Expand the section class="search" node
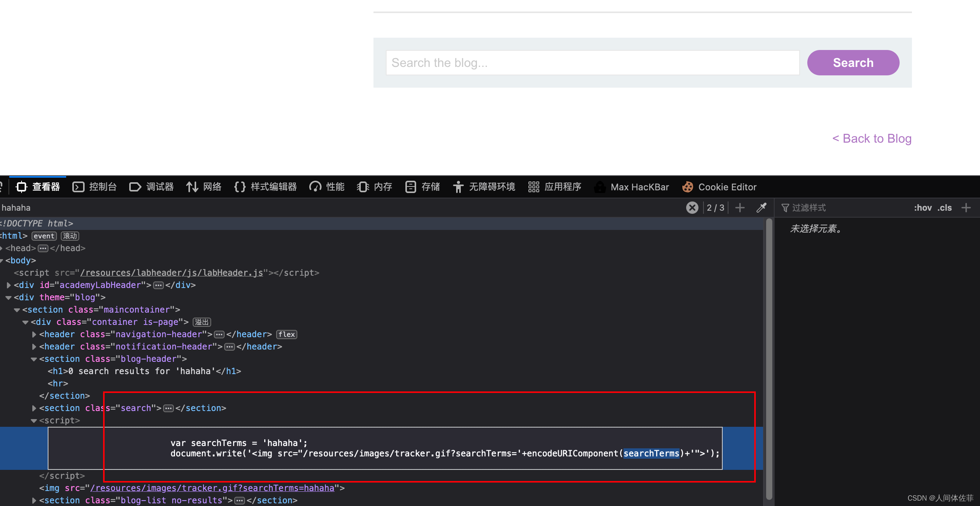 34,408
